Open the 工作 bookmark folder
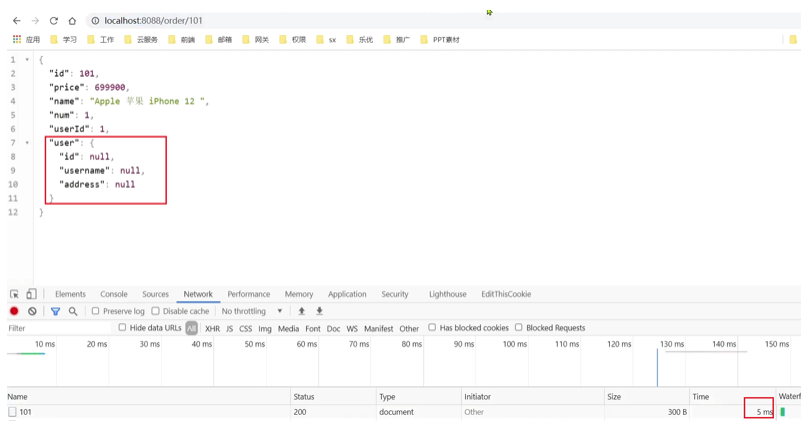811x434 pixels. click(100, 39)
